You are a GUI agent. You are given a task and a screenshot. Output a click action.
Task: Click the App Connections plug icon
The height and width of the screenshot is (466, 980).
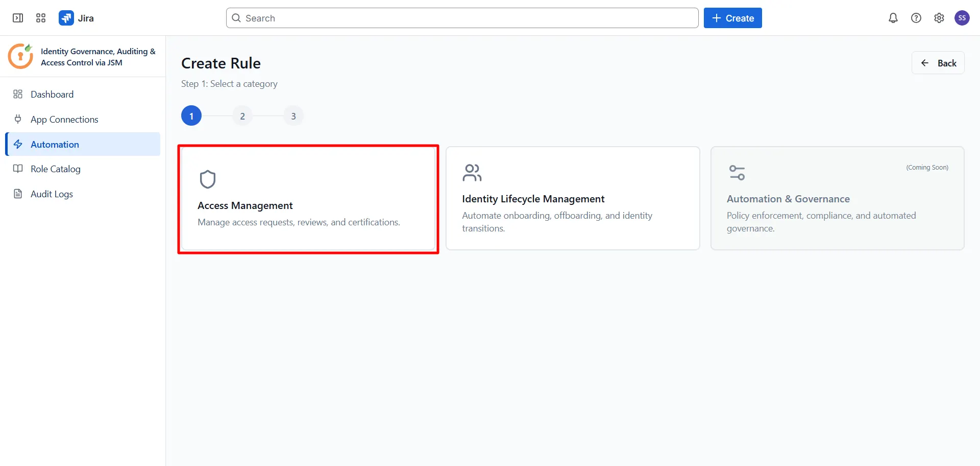tap(18, 119)
